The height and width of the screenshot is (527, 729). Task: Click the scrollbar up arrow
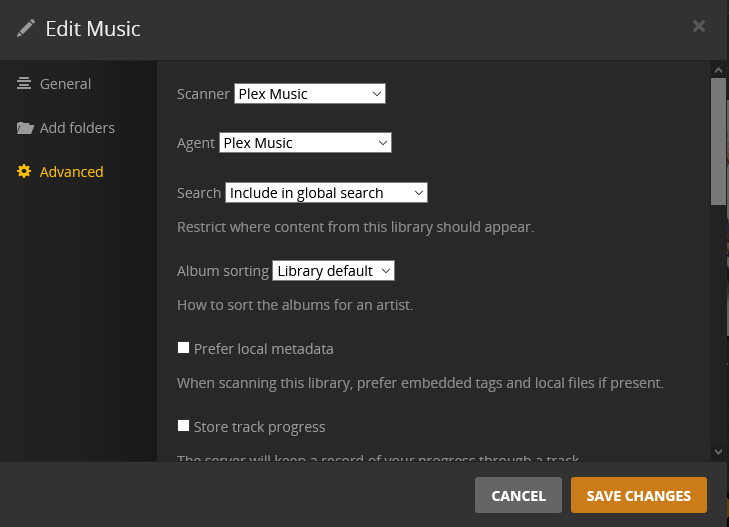coord(718,69)
